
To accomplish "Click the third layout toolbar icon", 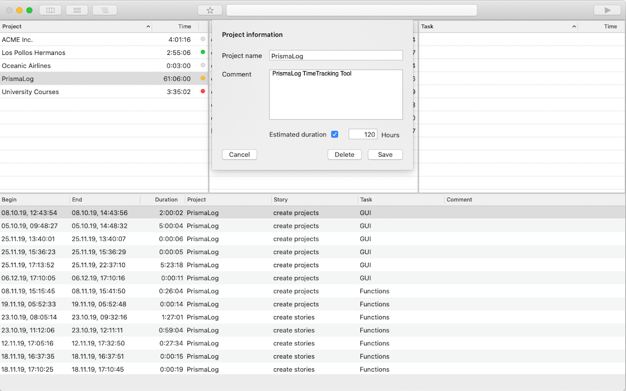I will click(x=105, y=10).
